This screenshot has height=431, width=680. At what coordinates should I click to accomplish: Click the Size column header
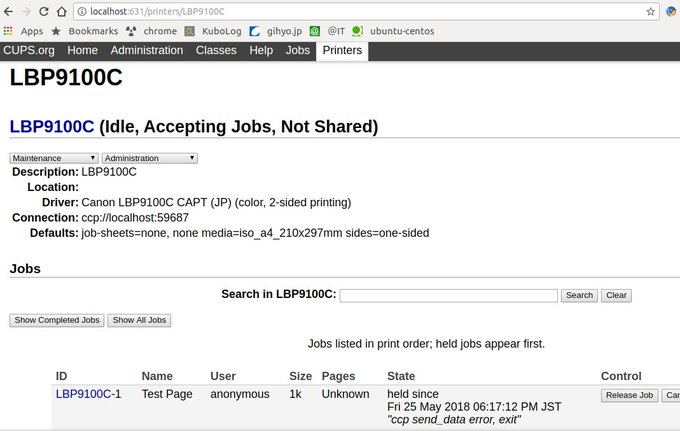click(x=301, y=376)
